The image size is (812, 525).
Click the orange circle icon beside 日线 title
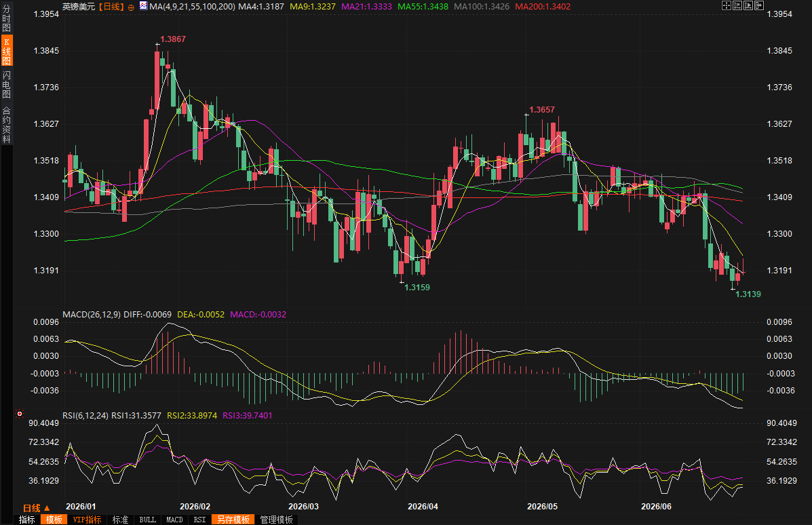coord(131,7)
